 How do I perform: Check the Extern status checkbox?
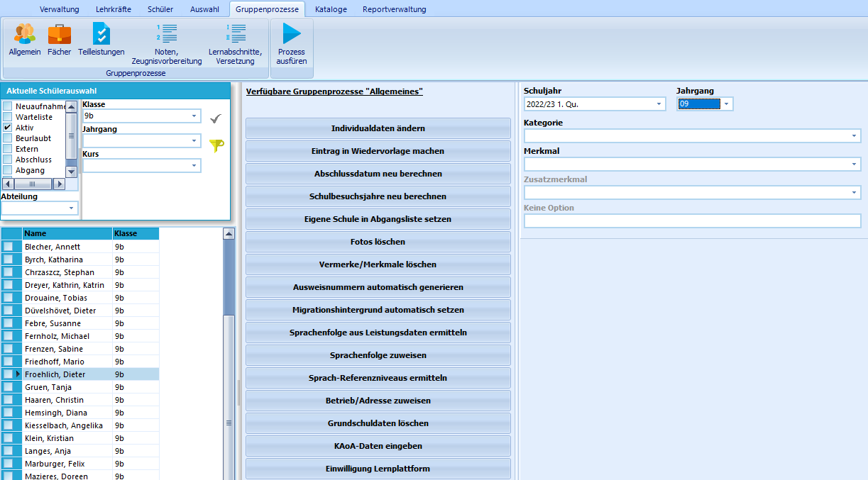[x=8, y=149]
